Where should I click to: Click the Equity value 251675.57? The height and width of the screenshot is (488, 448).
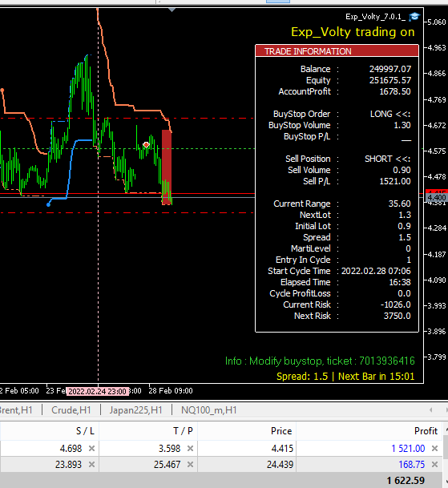389,80
